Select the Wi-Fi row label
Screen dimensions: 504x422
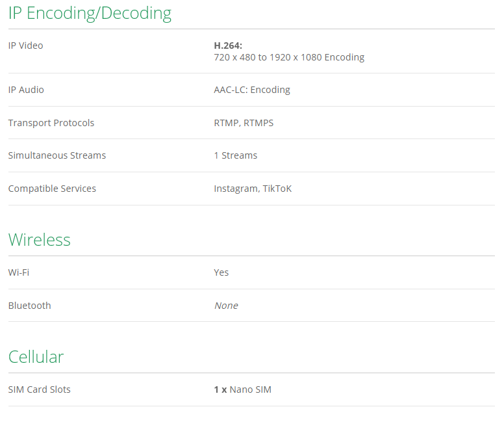coord(18,272)
